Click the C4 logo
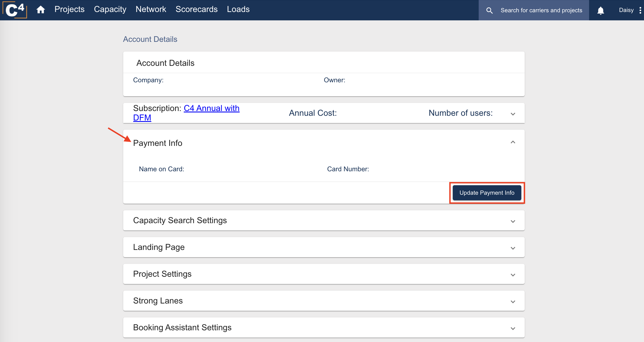The image size is (644, 342). pos(15,10)
